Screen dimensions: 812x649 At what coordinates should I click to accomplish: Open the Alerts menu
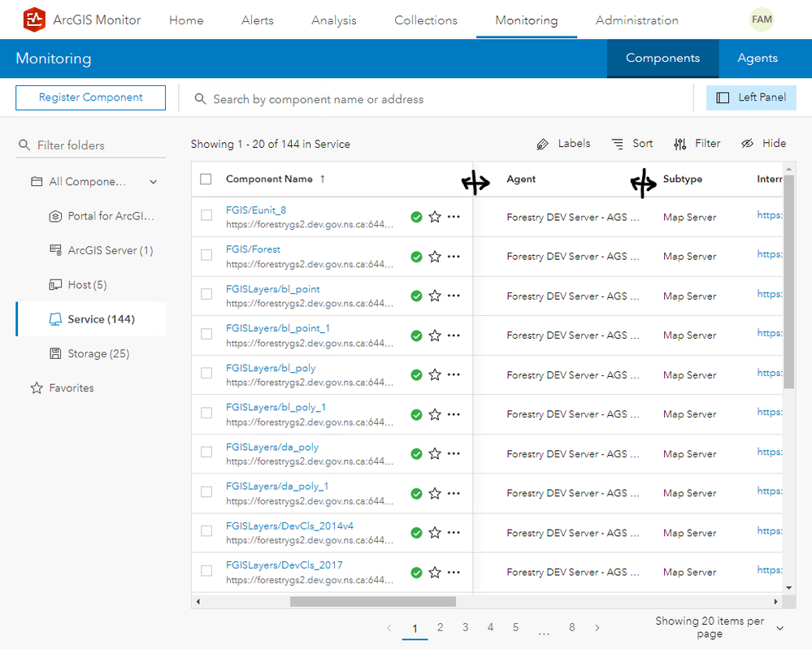[258, 20]
